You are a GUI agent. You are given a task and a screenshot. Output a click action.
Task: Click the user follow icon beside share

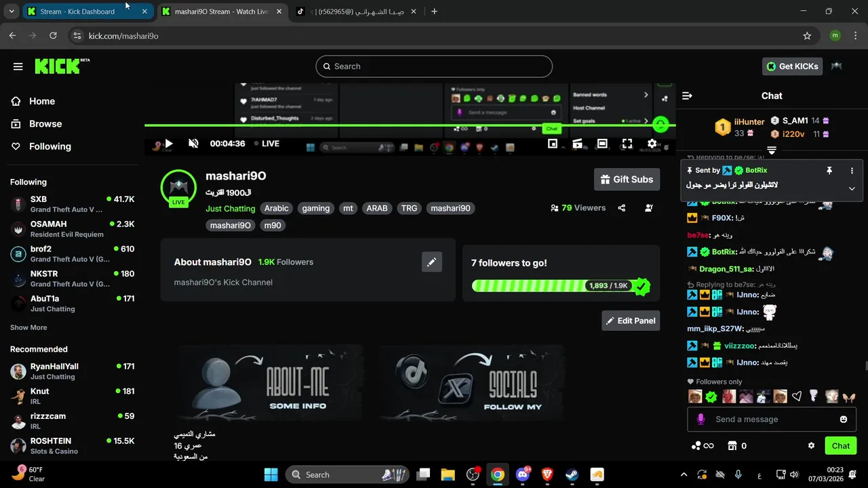click(x=650, y=208)
